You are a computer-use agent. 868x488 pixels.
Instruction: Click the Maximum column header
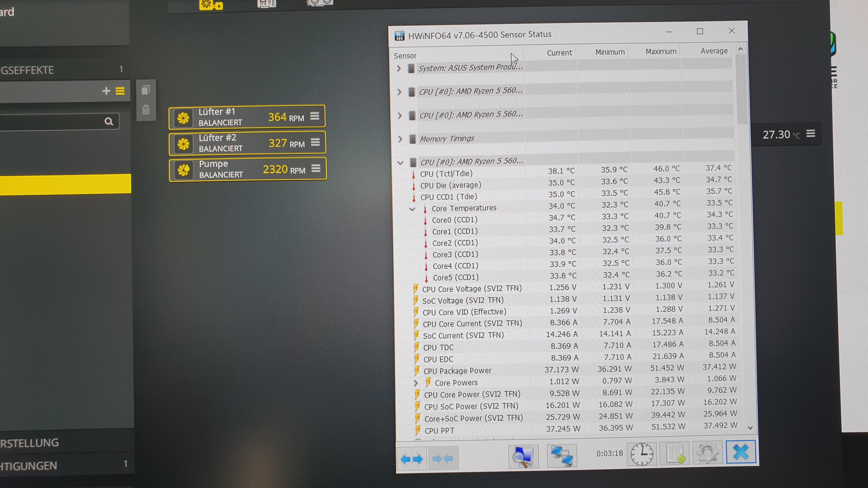coord(660,52)
